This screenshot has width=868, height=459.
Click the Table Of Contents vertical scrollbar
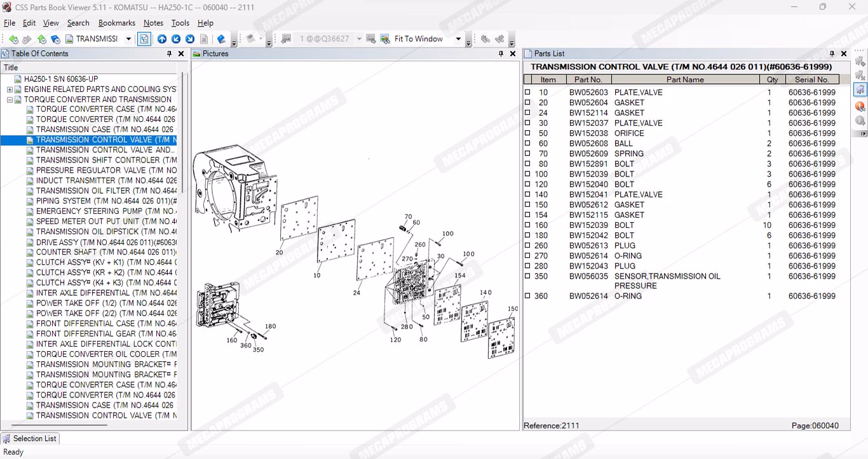183,133
